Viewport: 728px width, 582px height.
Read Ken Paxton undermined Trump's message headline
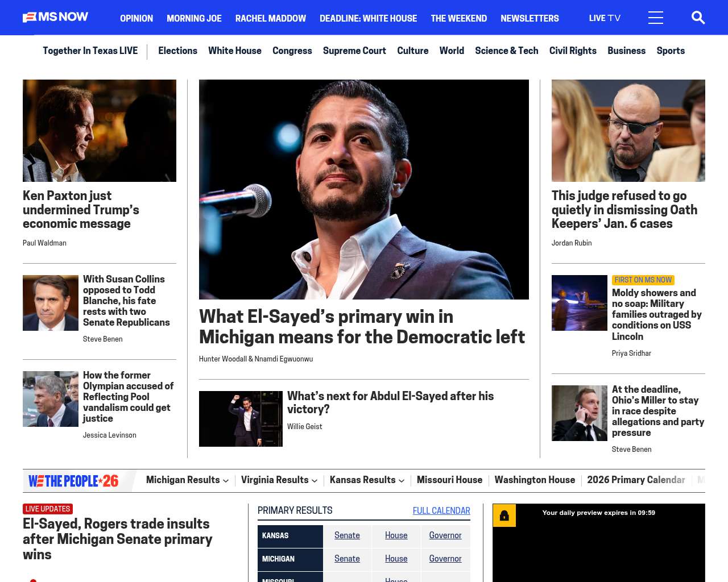[81, 210]
